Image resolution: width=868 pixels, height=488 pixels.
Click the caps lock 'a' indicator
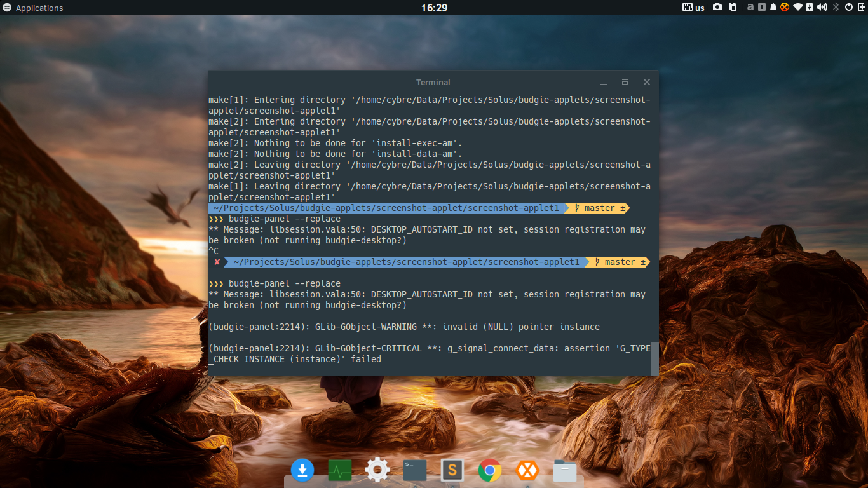point(750,8)
